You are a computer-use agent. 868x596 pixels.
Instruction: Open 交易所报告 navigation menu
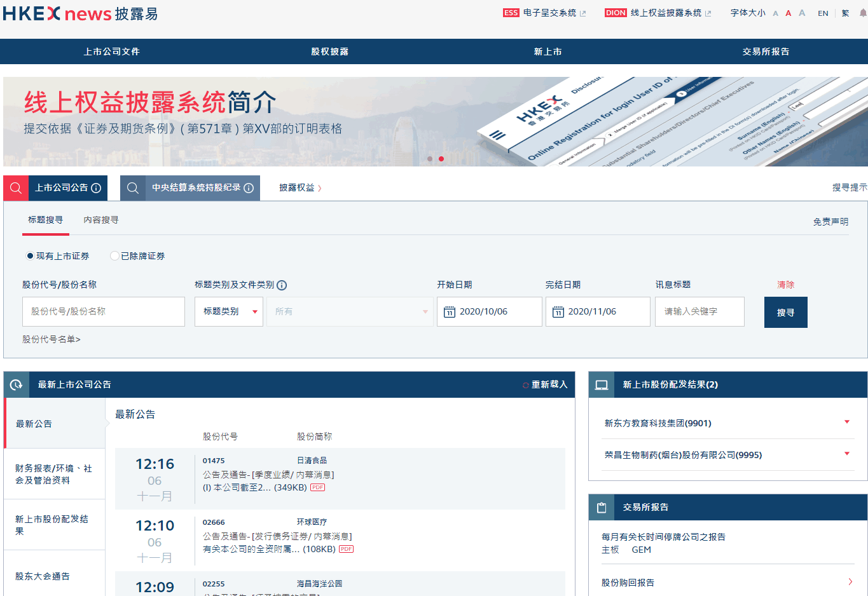pos(766,51)
